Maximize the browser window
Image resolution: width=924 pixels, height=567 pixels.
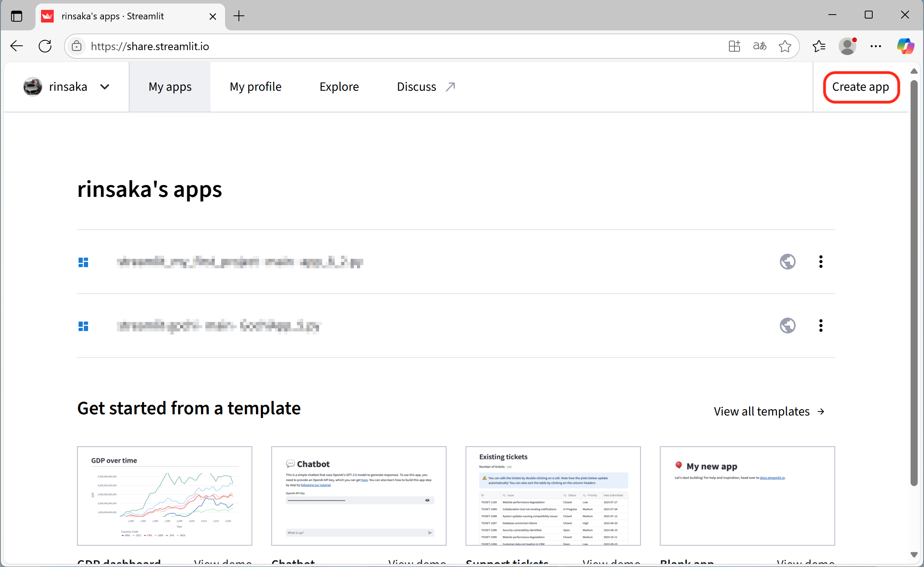click(x=869, y=15)
